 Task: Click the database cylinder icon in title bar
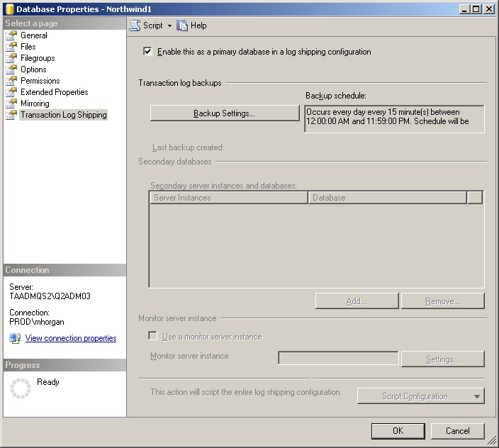[x=10, y=9]
